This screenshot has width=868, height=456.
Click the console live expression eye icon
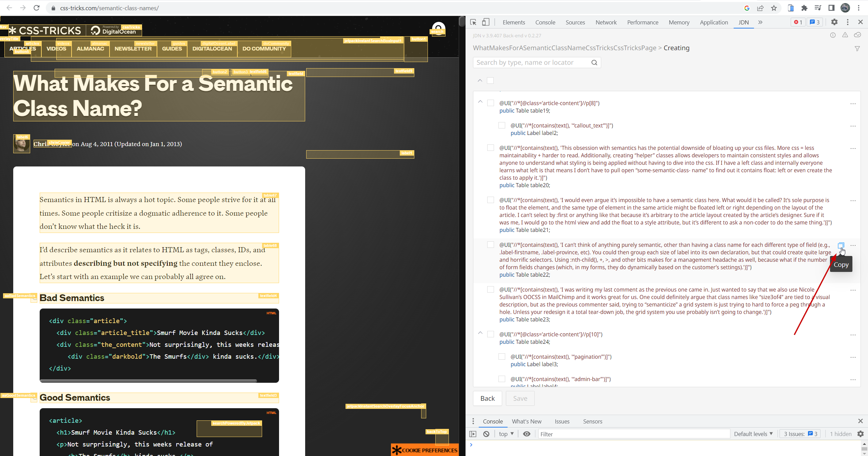[x=527, y=434]
